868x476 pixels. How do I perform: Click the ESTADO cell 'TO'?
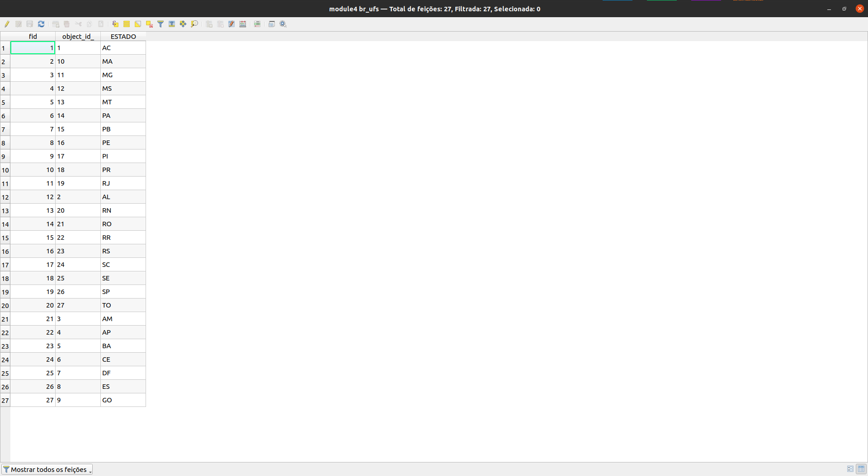[x=123, y=305]
